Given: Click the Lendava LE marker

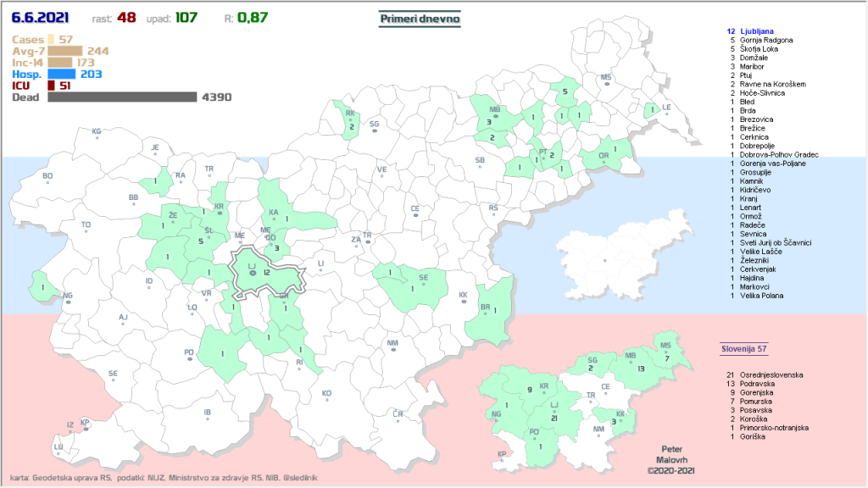Looking at the screenshot, I should [666, 109].
